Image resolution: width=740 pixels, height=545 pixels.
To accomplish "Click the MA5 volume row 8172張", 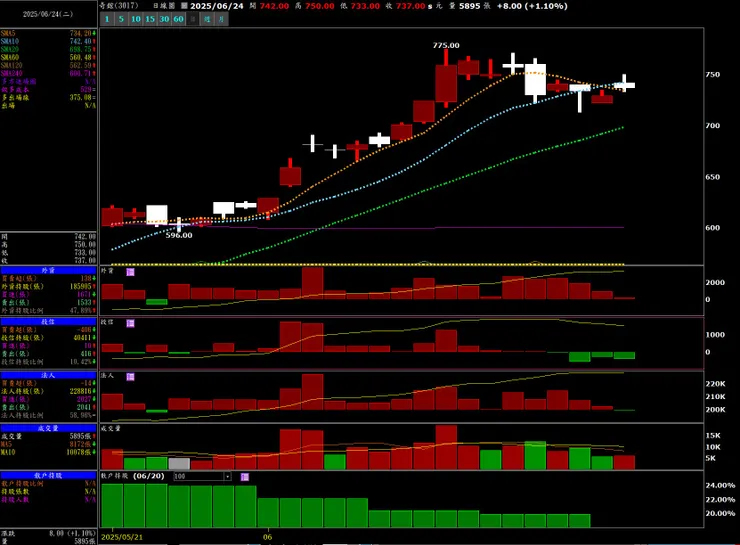I will coord(48,444).
